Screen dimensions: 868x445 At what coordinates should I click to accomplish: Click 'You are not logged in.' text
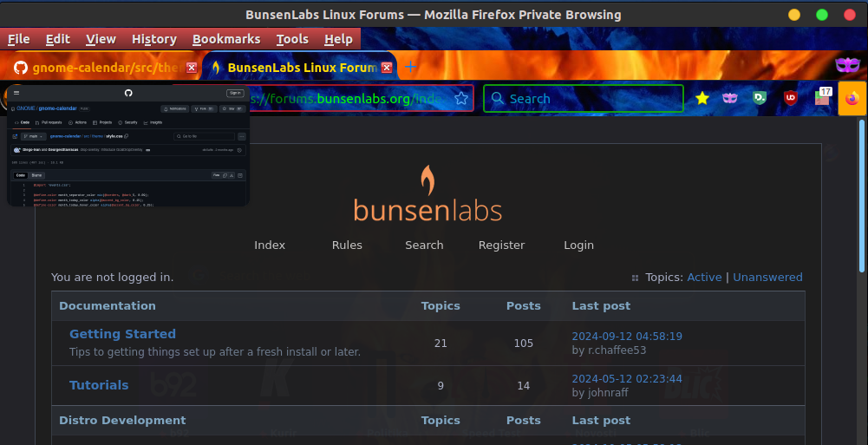pyautogui.click(x=113, y=278)
